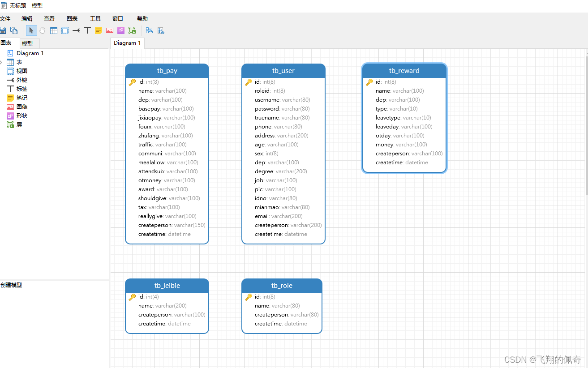Screen dimensions: 588x368
Task: Expand the 表 node in the tree
Action: pos(2,62)
